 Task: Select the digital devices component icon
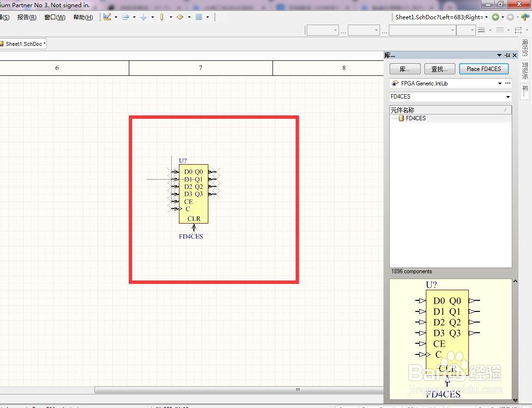pyautogui.click(x=162, y=17)
